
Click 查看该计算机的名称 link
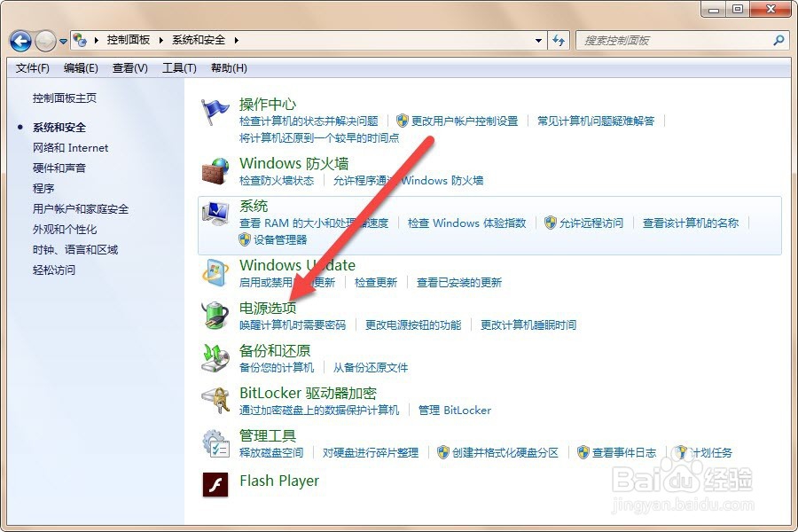tap(690, 223)
